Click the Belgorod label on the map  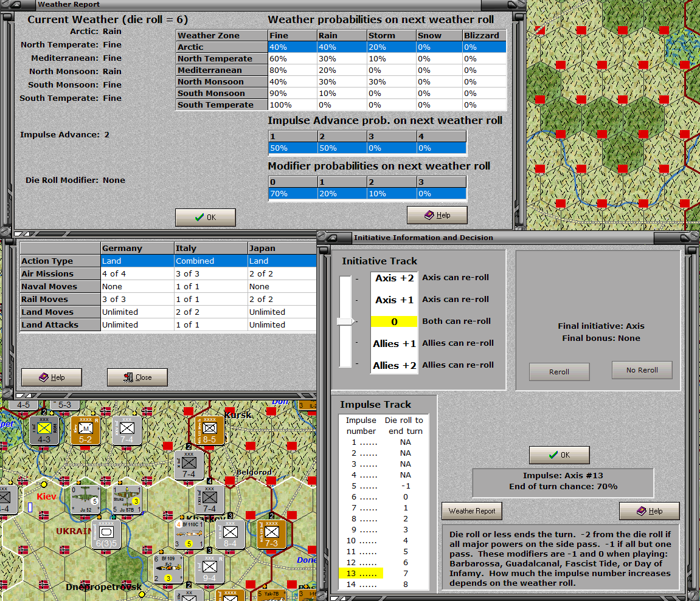coord(254,472)
